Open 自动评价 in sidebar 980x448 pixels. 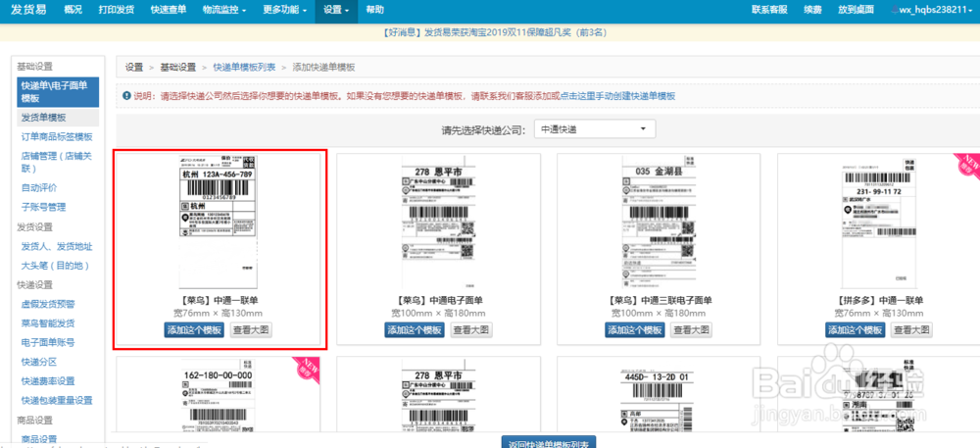[x=39, y=187]
